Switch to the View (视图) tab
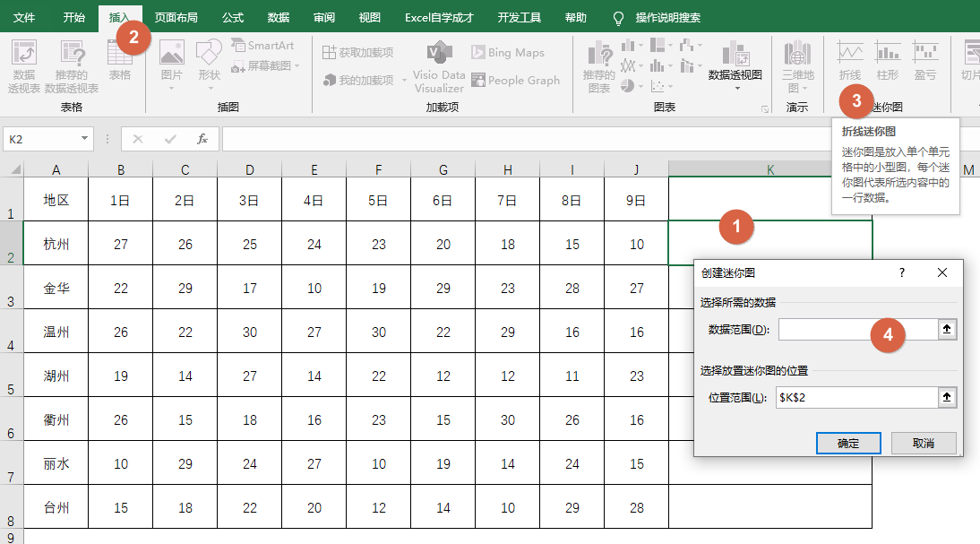 tap(369, 18)
